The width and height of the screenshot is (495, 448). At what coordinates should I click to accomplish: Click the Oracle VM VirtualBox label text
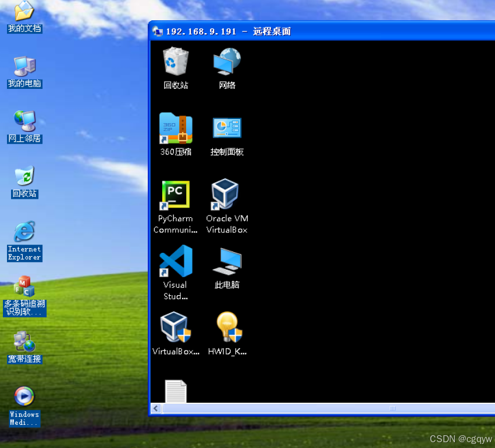pyautogui.click(x=227, y=224)
